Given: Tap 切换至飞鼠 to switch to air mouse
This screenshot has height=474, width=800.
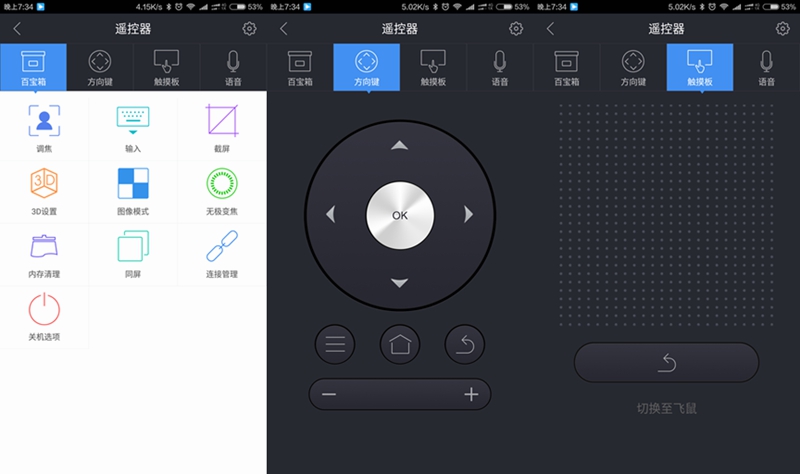Looking at the screenshot, I should pyautogui.click(x=666, y=408).
